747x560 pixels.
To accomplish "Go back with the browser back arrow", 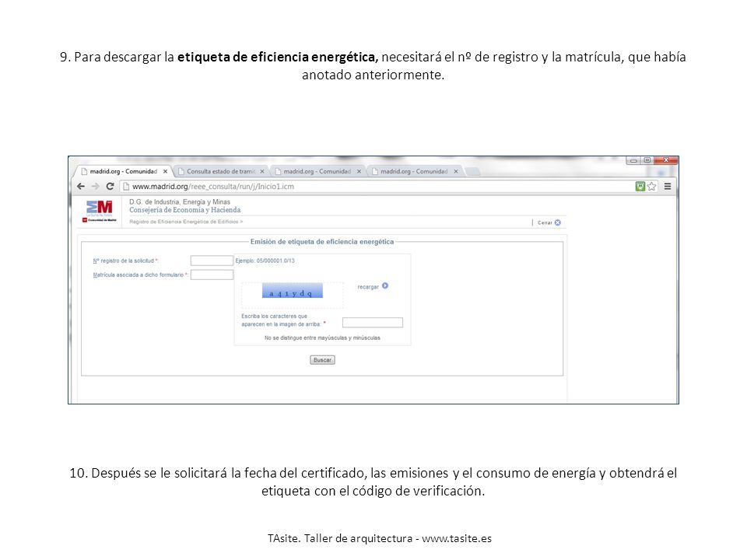I will tap(81, 186).
